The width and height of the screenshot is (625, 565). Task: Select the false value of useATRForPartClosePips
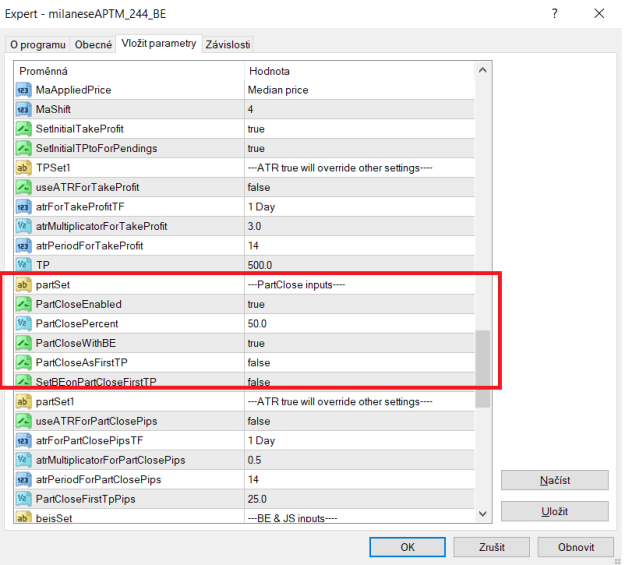click(259, 421)
